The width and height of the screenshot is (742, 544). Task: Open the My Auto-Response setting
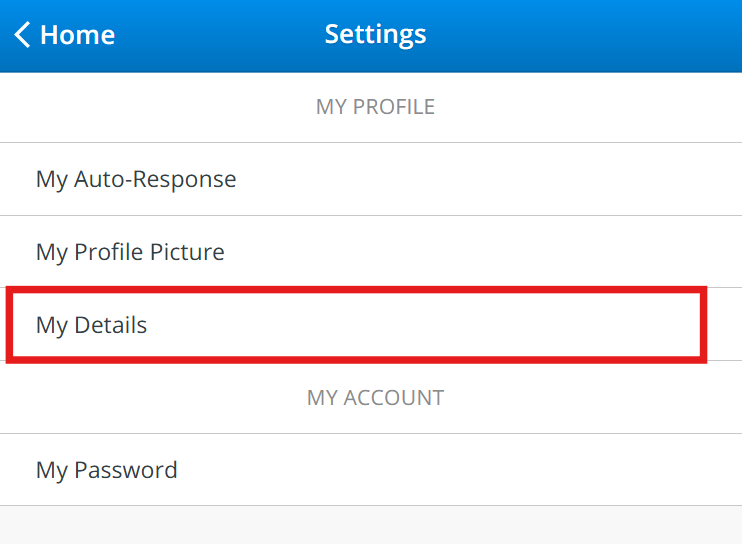371,179
